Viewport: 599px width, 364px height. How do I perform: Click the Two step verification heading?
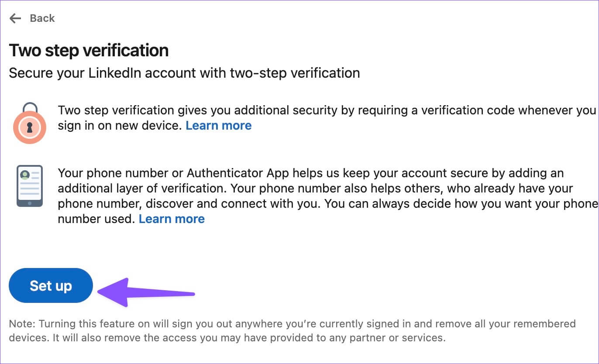point(89,51)
